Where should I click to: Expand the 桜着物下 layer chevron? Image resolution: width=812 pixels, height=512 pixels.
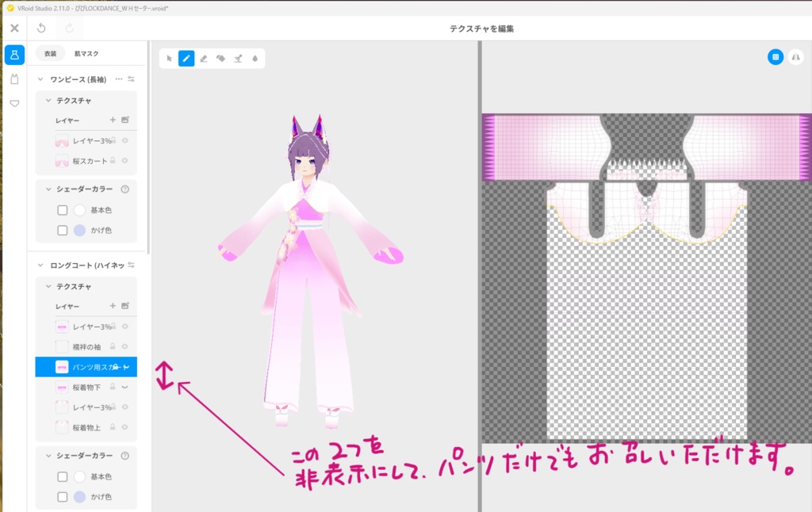tap(125, 387)
